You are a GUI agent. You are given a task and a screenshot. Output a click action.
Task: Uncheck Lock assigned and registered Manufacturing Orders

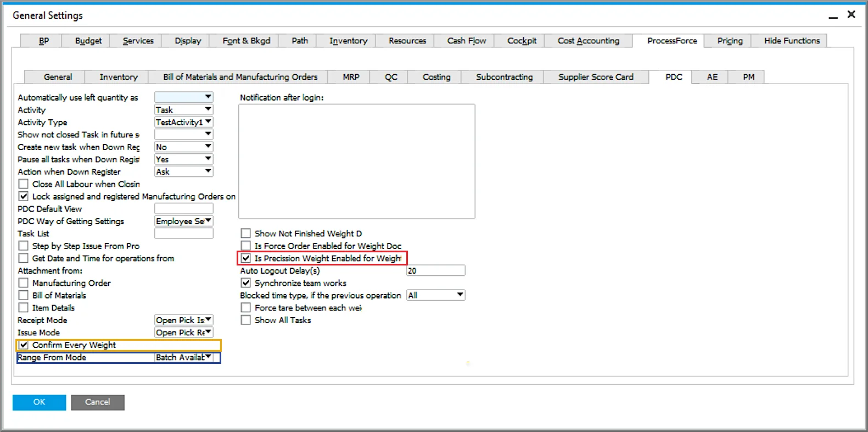(x=24, y=196)
